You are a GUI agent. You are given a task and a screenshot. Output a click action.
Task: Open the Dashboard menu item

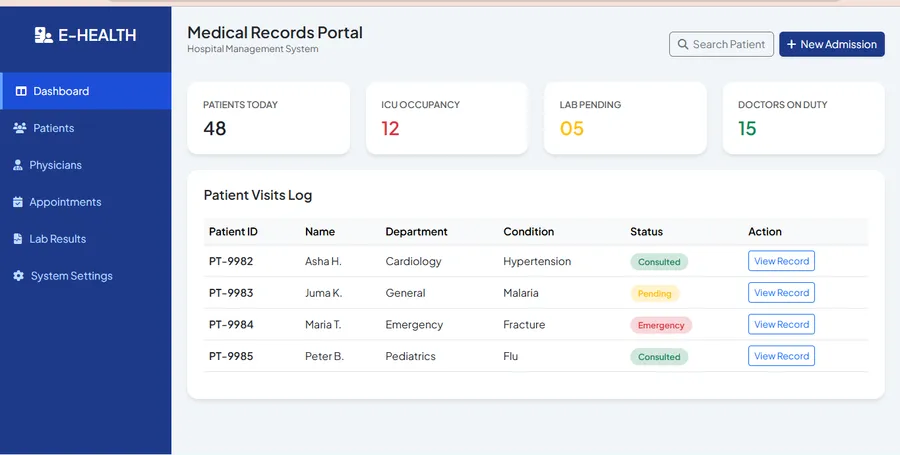tap(86, 91)
